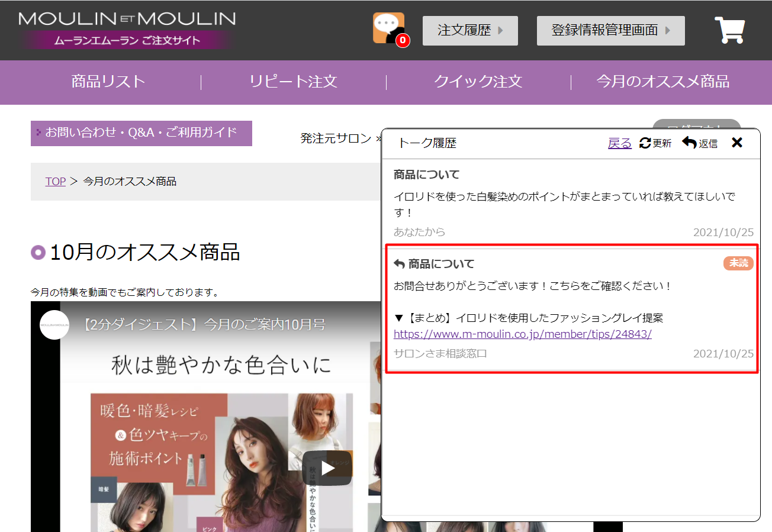Click the 未読 unread badge on reply
The image size is (772, 532).
tap(738, 263)
